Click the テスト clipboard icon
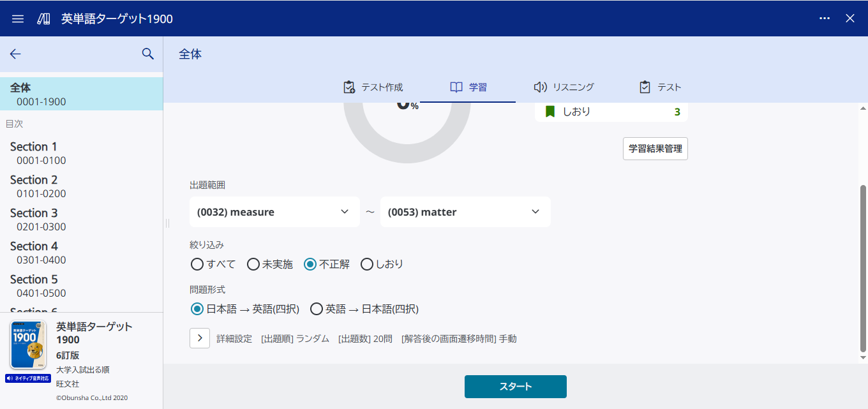 point(646,86)
